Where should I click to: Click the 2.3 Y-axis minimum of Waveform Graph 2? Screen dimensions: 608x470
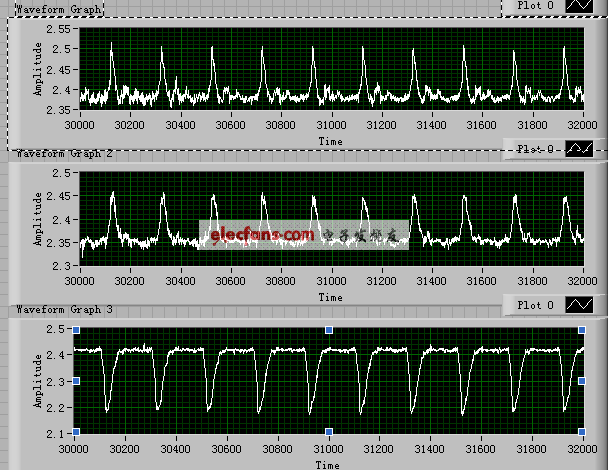(x=62, y=266)
